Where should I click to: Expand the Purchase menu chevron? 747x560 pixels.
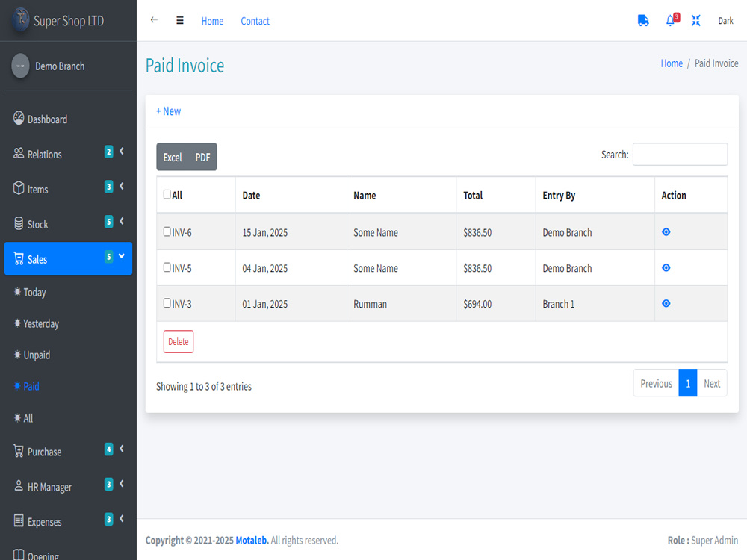122,449
